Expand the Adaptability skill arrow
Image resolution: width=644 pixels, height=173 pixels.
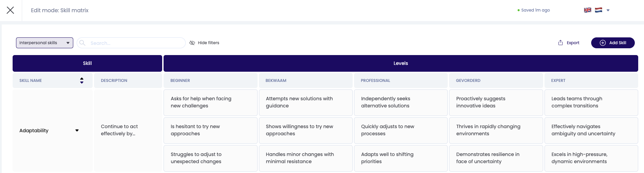tap(77, 131)
